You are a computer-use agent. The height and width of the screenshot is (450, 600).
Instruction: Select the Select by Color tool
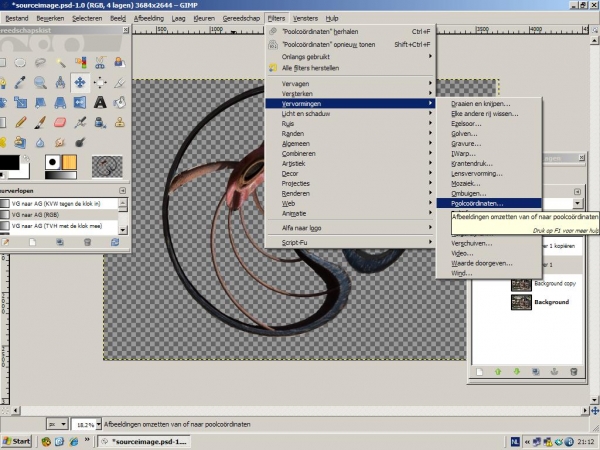[x=80, y=62]
